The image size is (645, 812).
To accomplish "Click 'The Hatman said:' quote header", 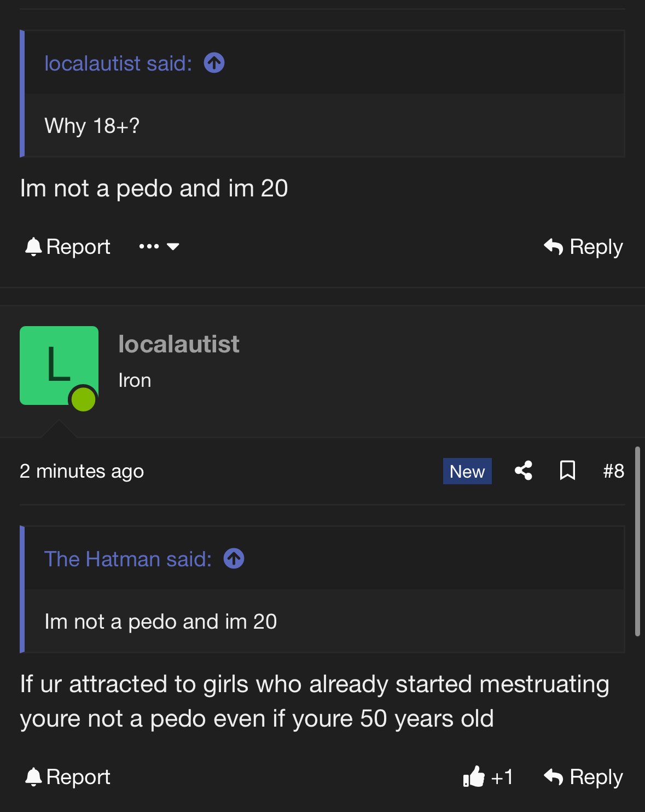I will (128, 559).
